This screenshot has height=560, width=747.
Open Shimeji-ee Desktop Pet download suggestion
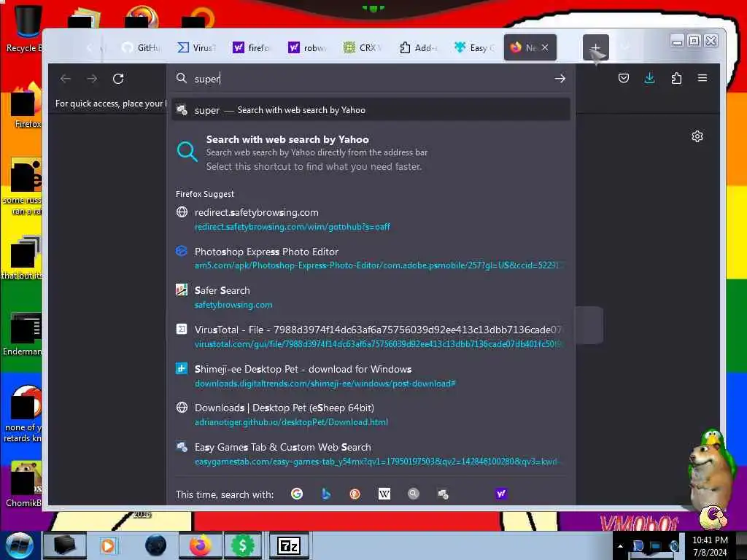pyautogui.click(x=371, y=376)
